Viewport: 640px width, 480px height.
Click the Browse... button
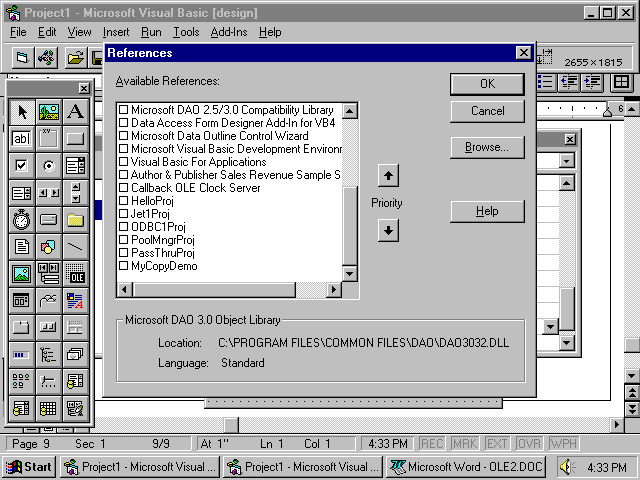[487, 147]
